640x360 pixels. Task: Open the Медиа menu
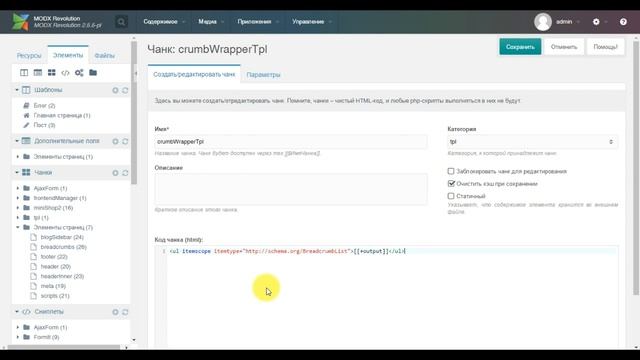pos(211,22)
